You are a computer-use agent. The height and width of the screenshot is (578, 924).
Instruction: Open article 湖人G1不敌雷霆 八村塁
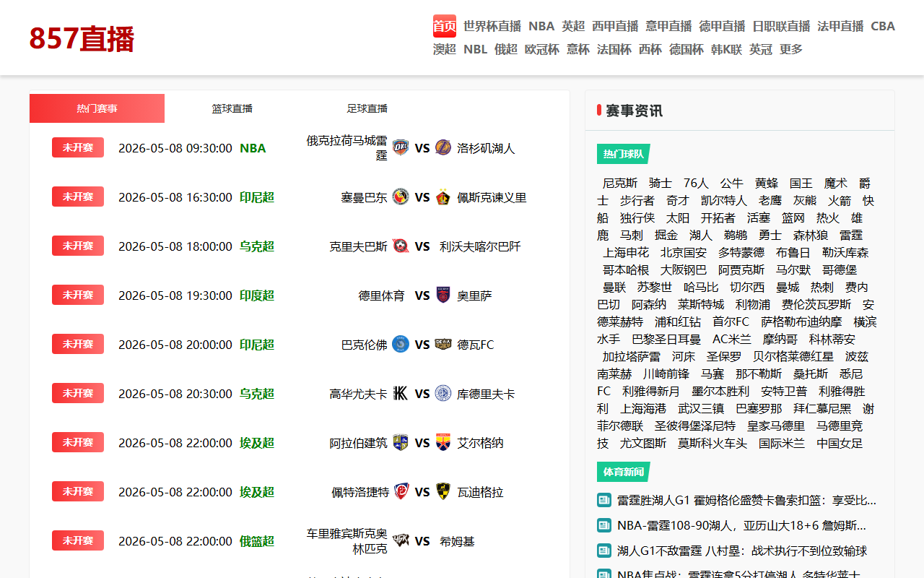click(x=742, y=551)
